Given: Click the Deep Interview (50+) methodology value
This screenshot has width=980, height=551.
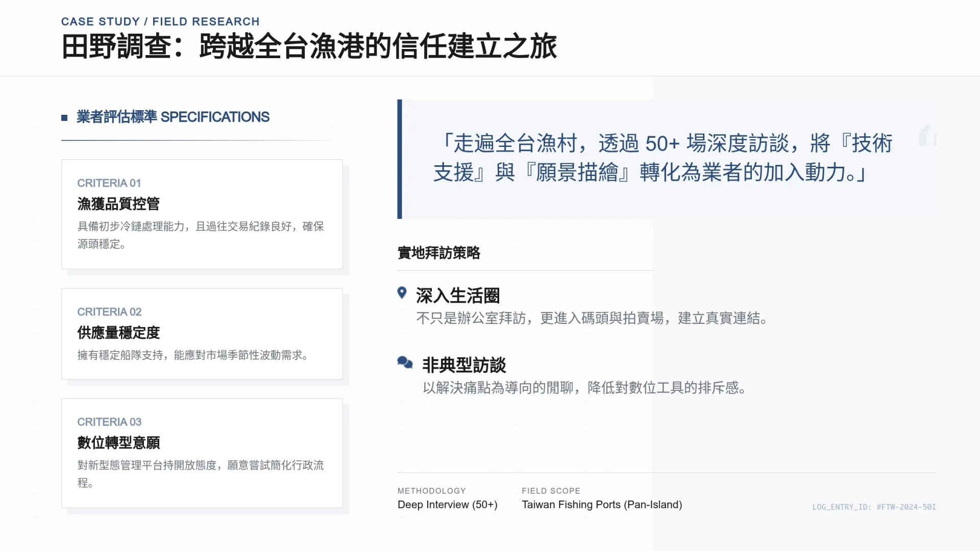Looking at the screenshot, I should 447,505.
